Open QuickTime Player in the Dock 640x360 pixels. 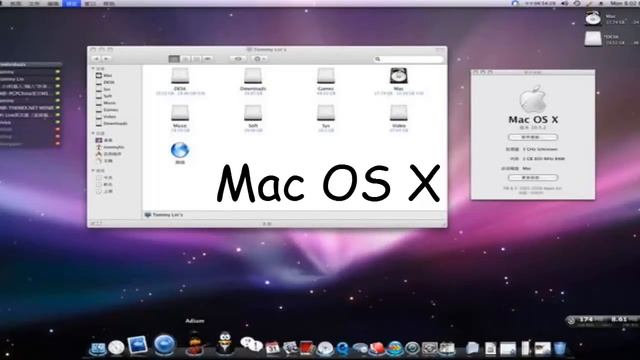tap(342, 348)
